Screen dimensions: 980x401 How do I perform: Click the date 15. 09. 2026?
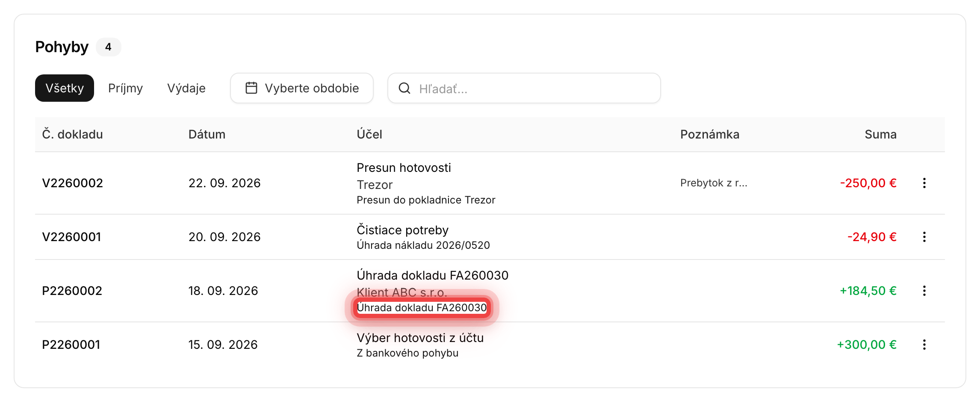pos(223,345)
